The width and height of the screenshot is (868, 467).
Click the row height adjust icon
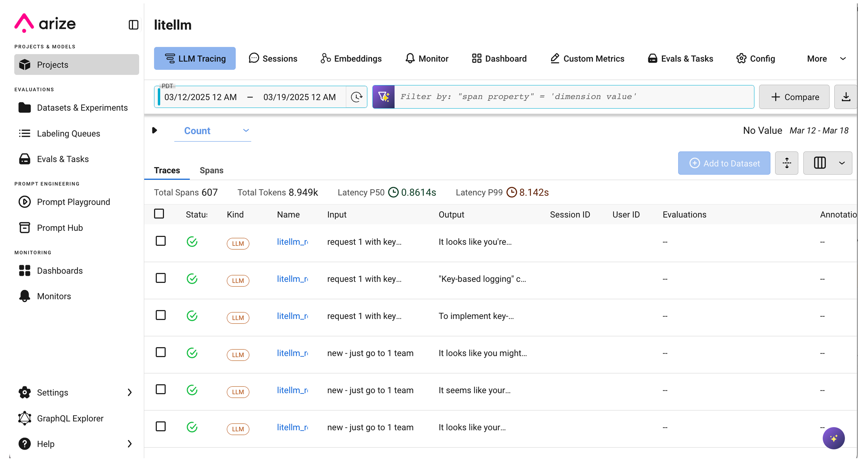[x=786, y=163]
